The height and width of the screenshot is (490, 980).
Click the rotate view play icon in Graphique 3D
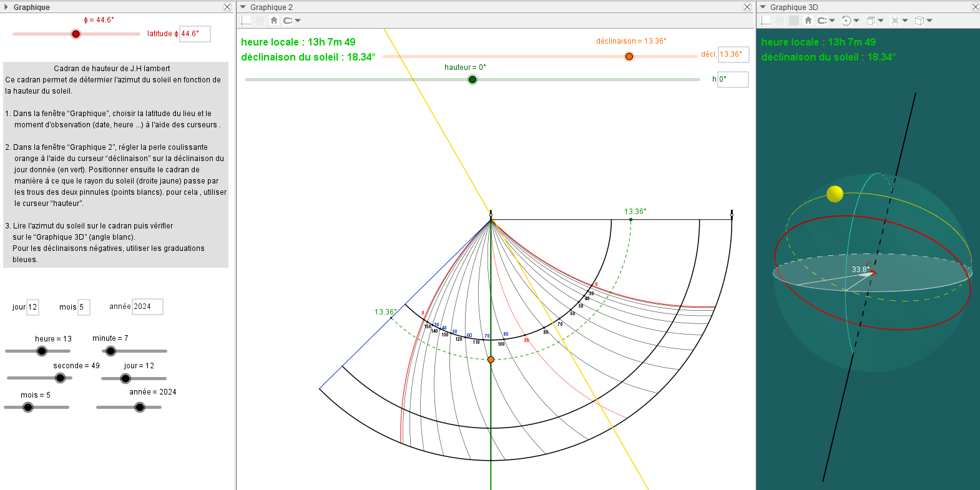[x=846, y=21]
